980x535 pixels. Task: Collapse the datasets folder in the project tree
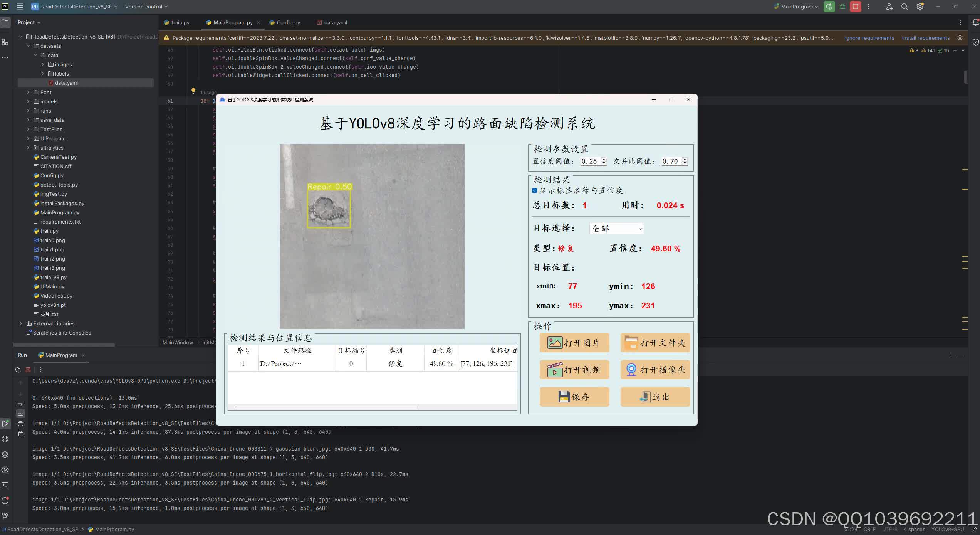click(28, 46)
